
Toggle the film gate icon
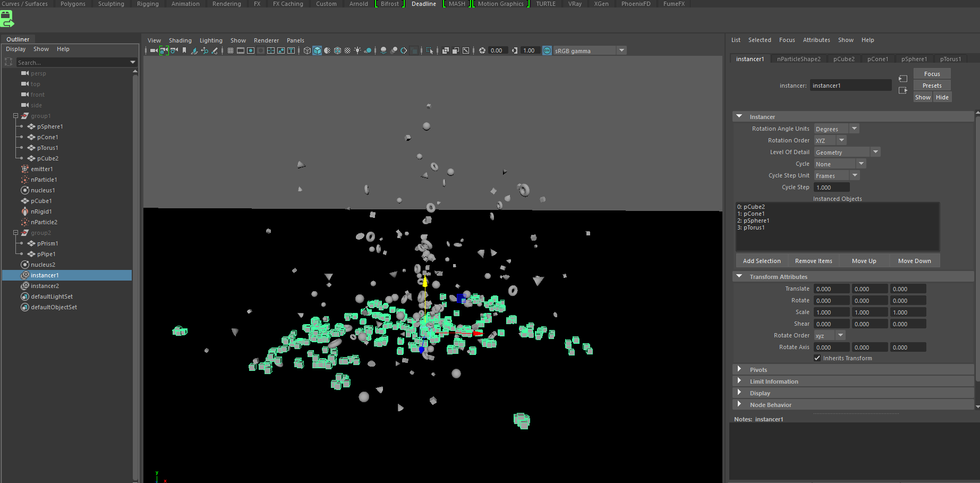(x=241, y=50)
